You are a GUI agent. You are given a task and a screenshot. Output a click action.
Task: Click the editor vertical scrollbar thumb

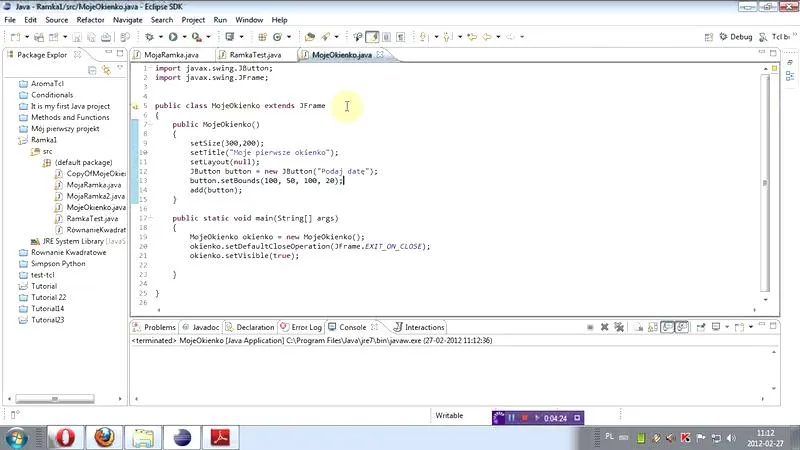tap(764, 183)
